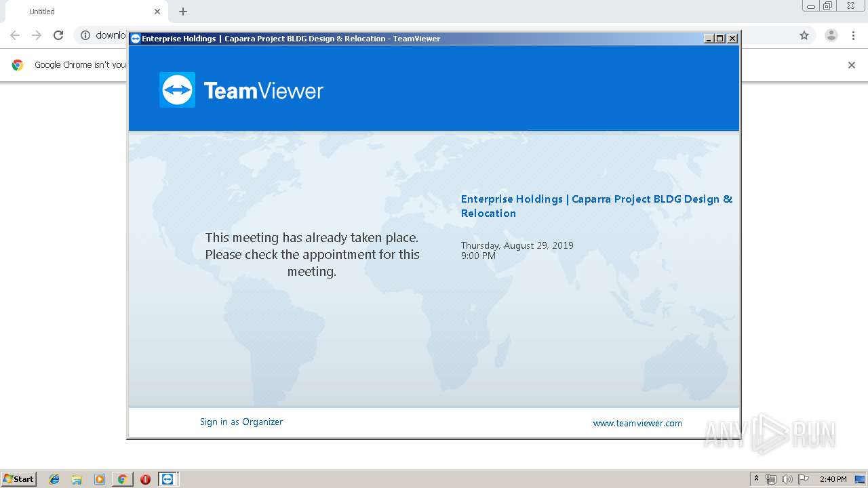Image resolution: width=868 pixels, height=488 pixels.
Task: Restore down the Chrome window
Action: 828,6
